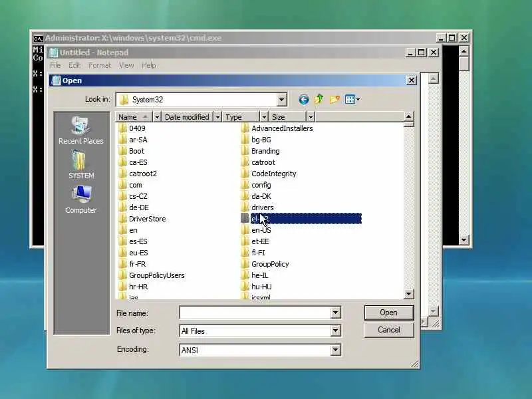This screenshot has height=399, width=532.
Task: Select the en-US folder
Action: pyautogui.click(x=256, y=230)
